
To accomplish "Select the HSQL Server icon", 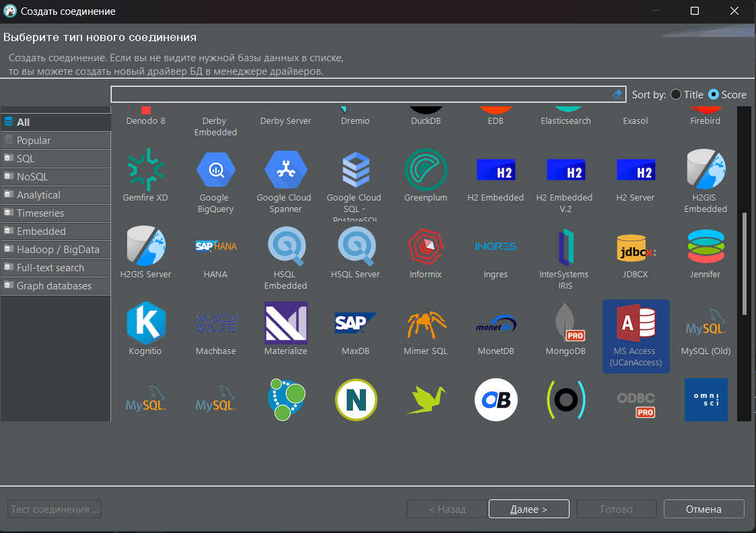I will [x=355, y=246].
